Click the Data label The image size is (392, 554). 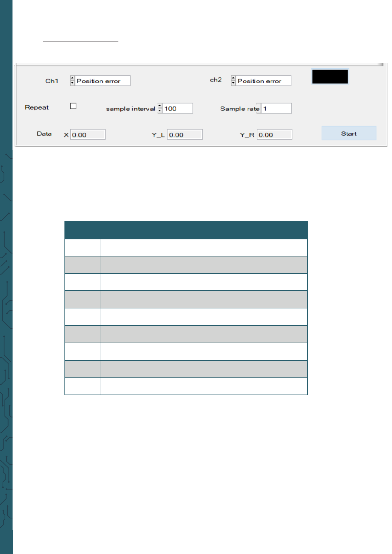[x=44, y=134]
